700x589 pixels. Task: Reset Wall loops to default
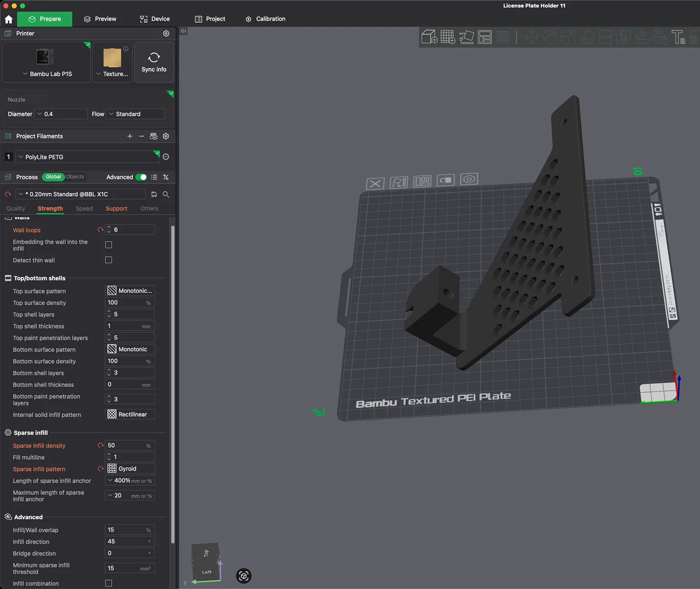pos(101,230)
